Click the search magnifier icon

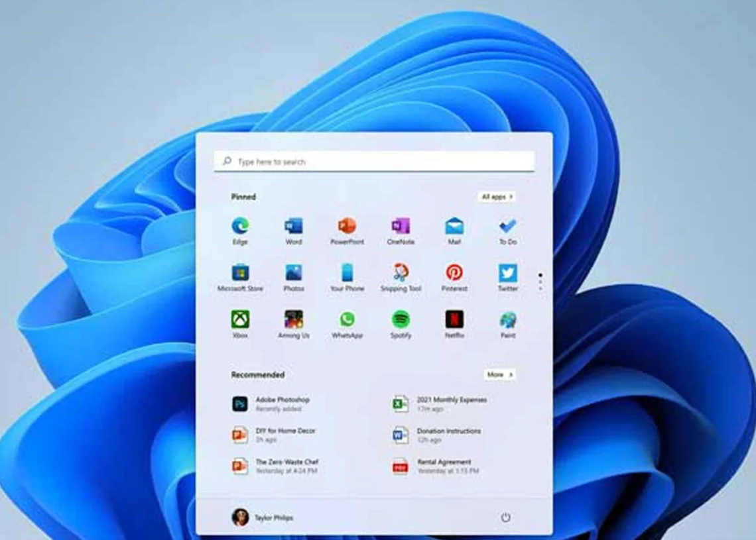pyautogui.click(x=227, y=161)
